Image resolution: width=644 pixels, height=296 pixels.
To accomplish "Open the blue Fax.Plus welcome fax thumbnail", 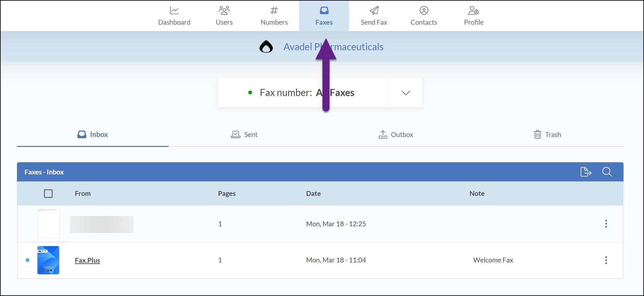I will (48, 260).
